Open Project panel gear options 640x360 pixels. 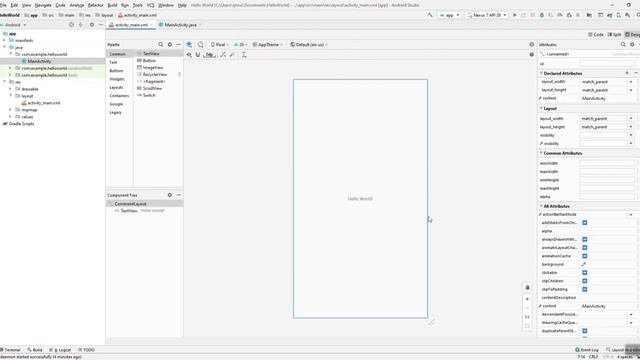(x=92, y=25)
